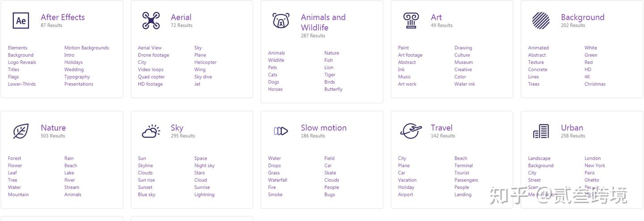Click the Urban buildings icon
The width and height of the screenshot is (644, 221).
coord(541,131)
